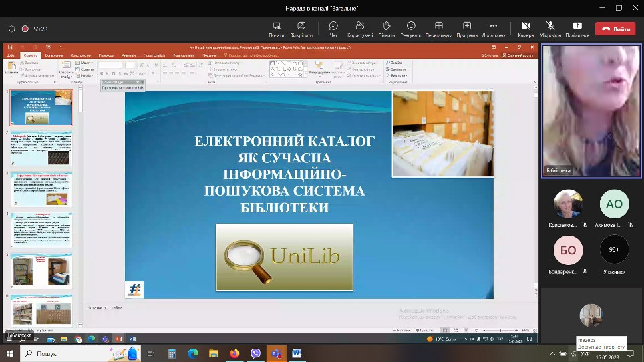Open the participants list icon in toolbar
The image size is (644, 362).
pyautogui.click(x=360, y=27)
